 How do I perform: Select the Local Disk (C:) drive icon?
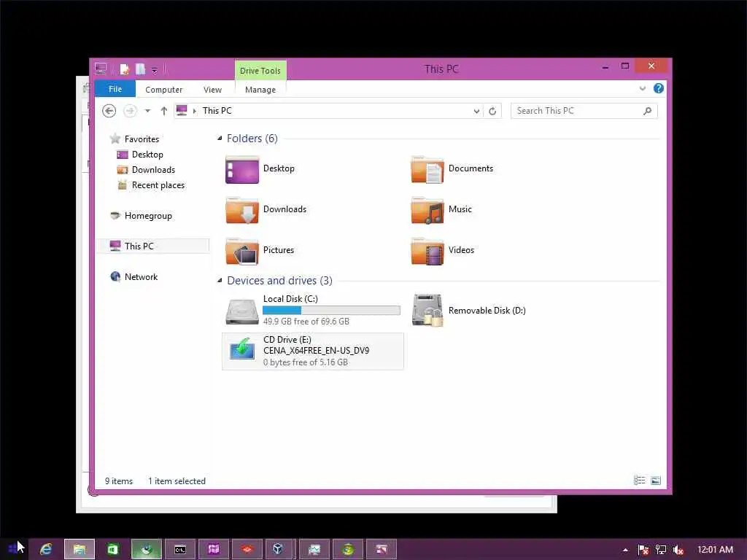242,311
